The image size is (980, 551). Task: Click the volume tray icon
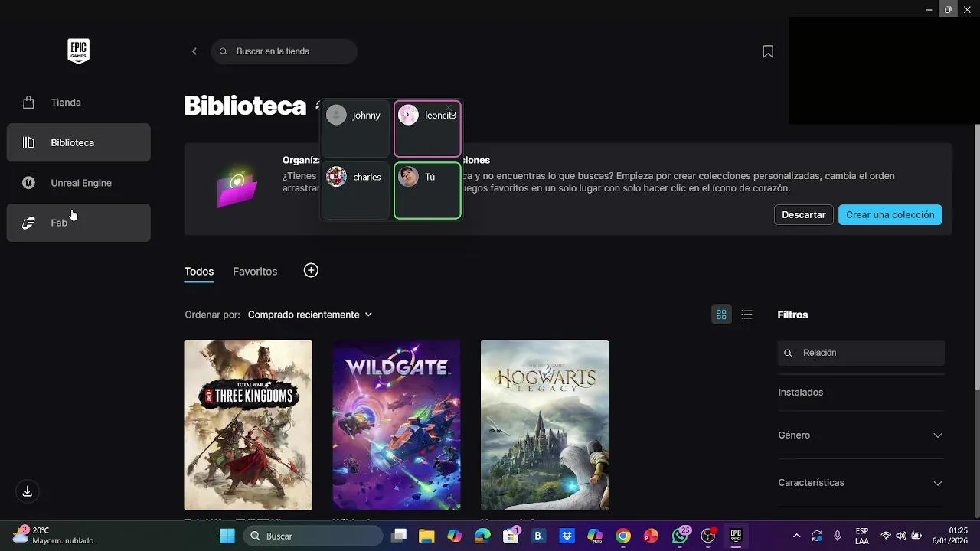point(901,536)
